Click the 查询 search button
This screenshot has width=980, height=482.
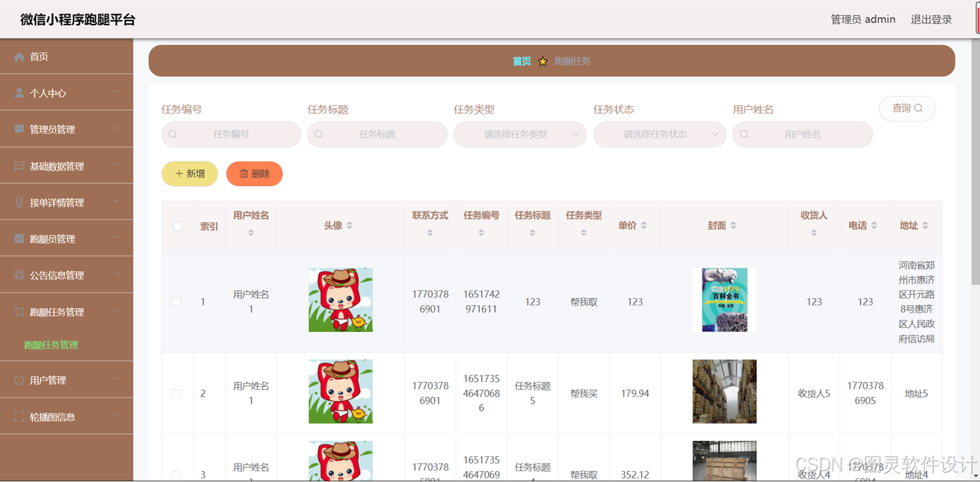click(x=907, y=108)
